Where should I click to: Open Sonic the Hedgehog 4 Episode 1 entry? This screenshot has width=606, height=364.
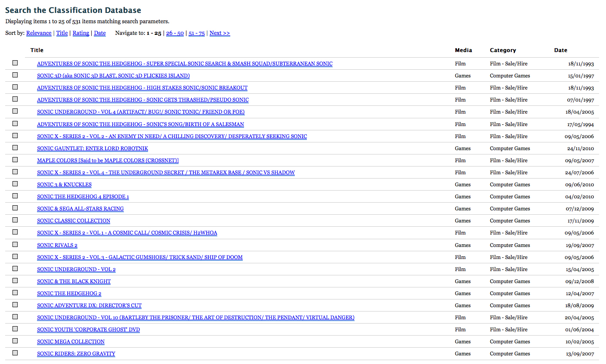[x=83, y=197]
